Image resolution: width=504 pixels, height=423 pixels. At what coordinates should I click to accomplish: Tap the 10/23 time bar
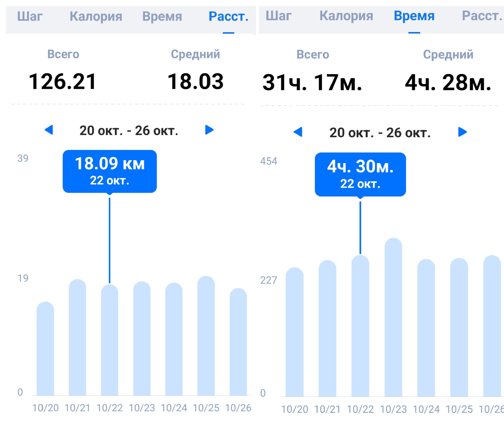[x=393, y=317]
